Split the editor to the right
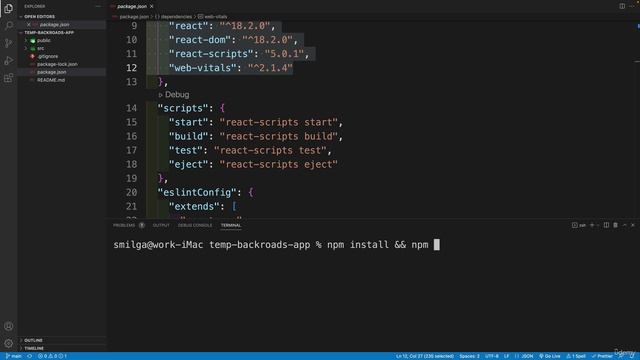Viewport: 640px width, 360px height. pos(622,6)
